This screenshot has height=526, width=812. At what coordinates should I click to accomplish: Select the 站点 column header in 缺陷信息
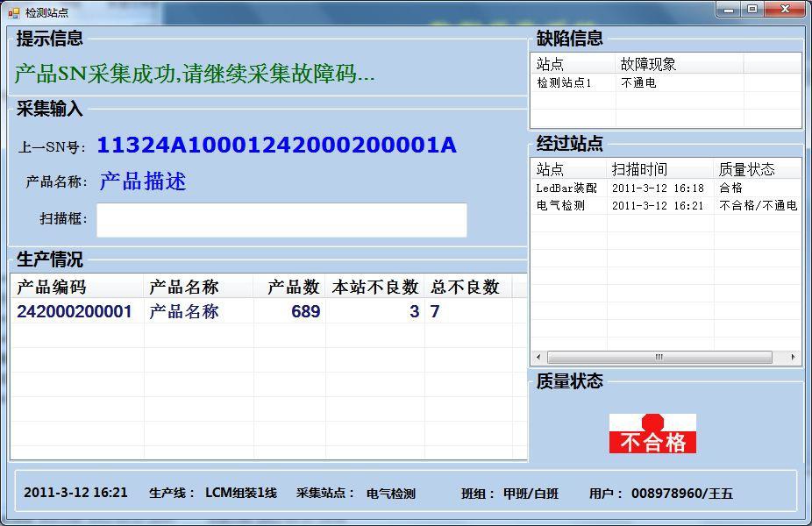pyautogui.click(x=573, y=64)
